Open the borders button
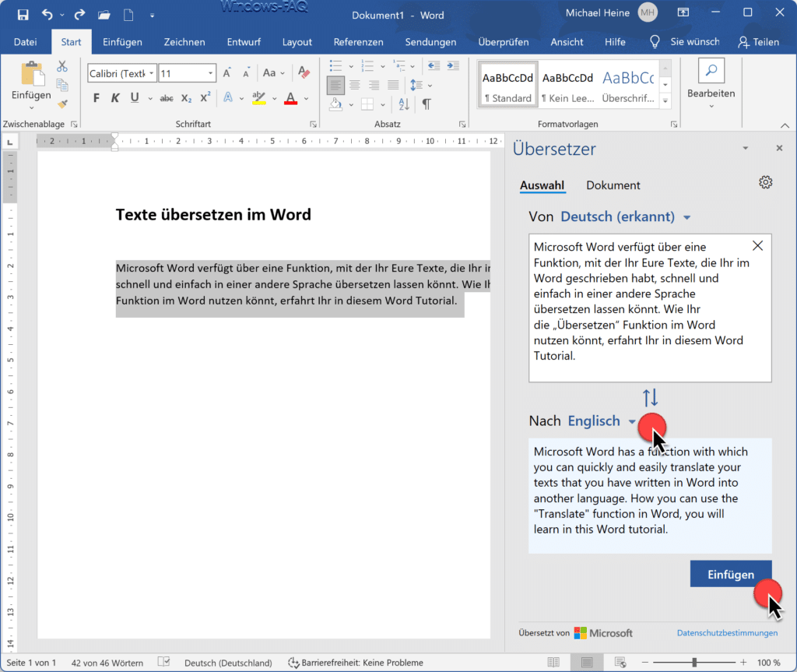This screenshot has height=672, width=797. point(367,104)
